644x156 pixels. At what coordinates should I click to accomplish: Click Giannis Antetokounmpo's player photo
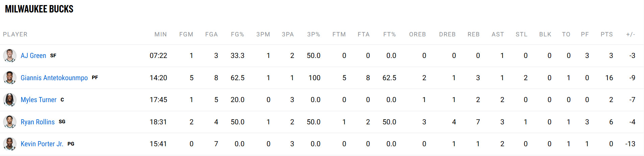(10, 78)
